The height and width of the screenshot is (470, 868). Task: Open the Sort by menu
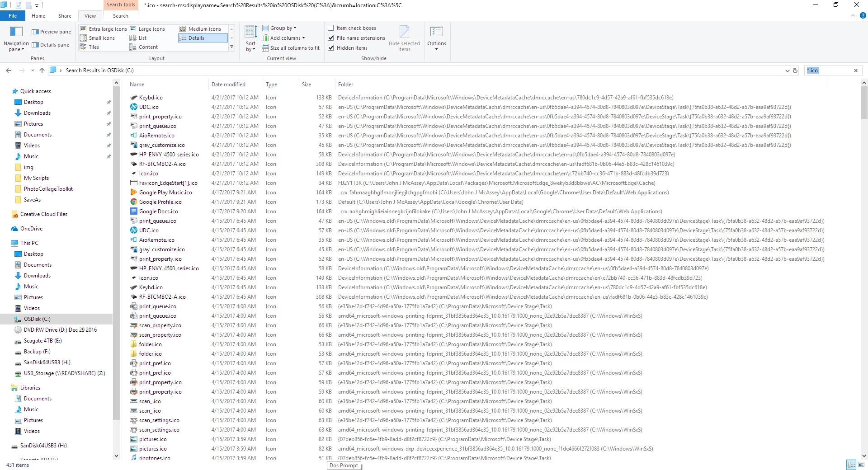250,39
